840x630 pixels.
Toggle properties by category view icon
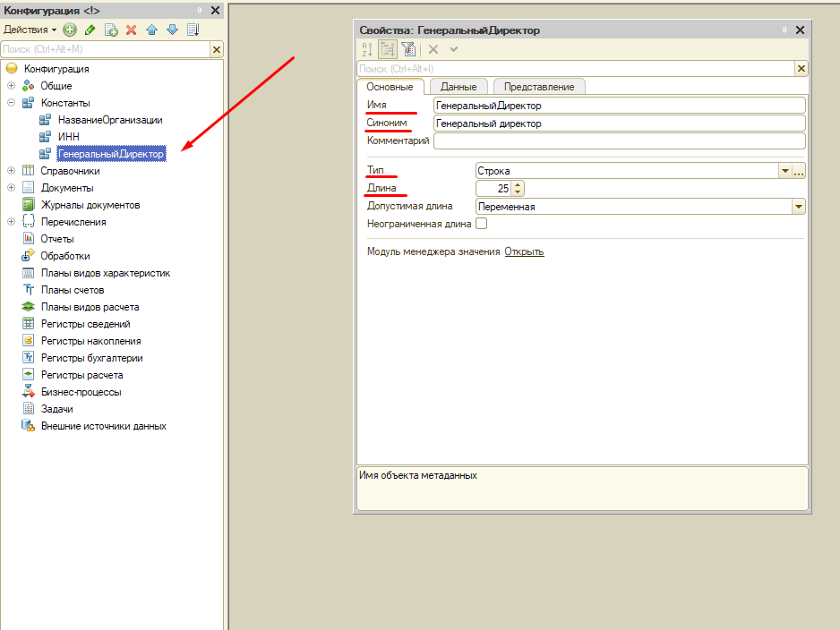[388, 50]
